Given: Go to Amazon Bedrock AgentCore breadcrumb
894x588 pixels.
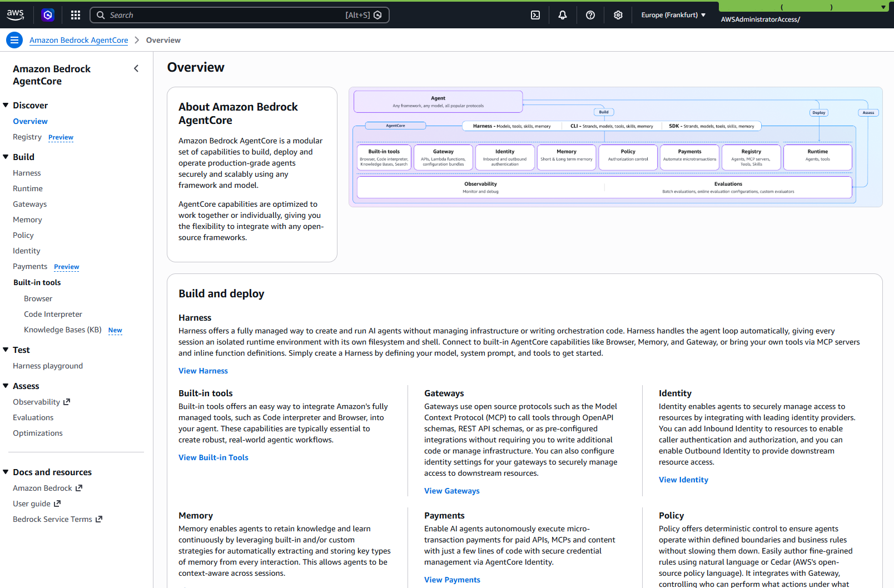Looking at the screenshot, I should (78, 40).
